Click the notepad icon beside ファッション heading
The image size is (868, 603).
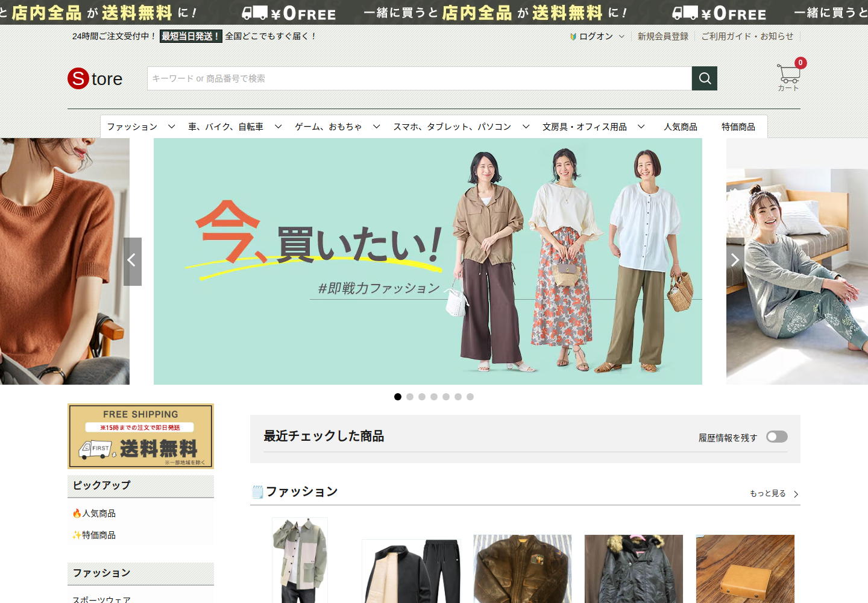[257, 492]
